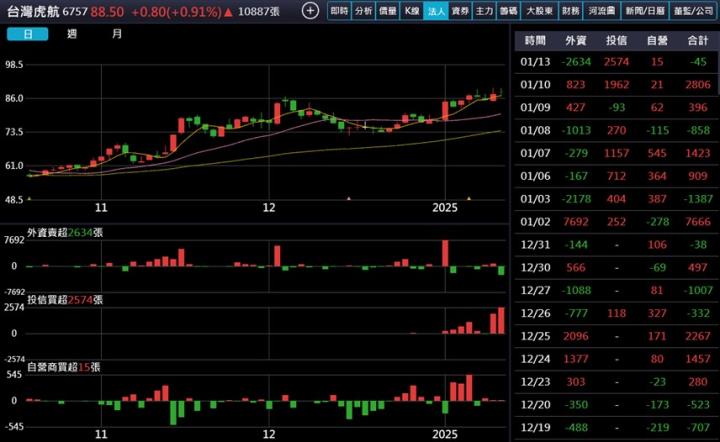Click the 88.50 current price

107,11
